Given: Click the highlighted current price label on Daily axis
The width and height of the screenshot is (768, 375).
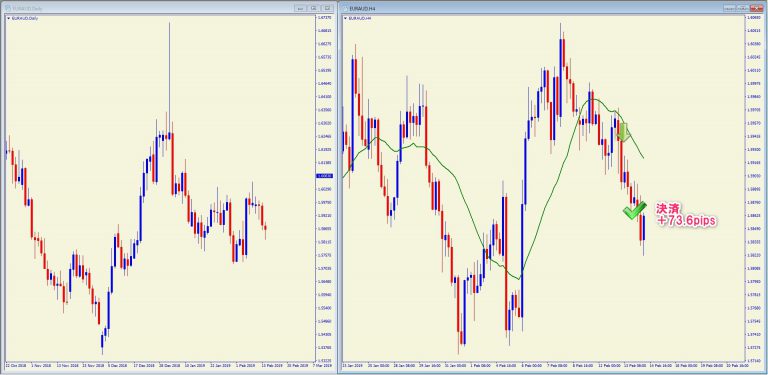Looking at the screenshot, I should pos(324,176).
